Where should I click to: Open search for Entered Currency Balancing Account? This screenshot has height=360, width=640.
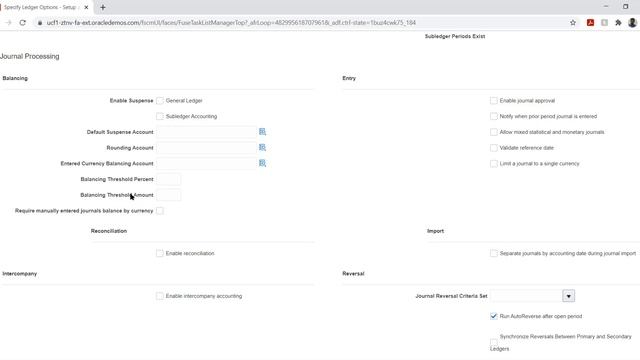point(262,163)
